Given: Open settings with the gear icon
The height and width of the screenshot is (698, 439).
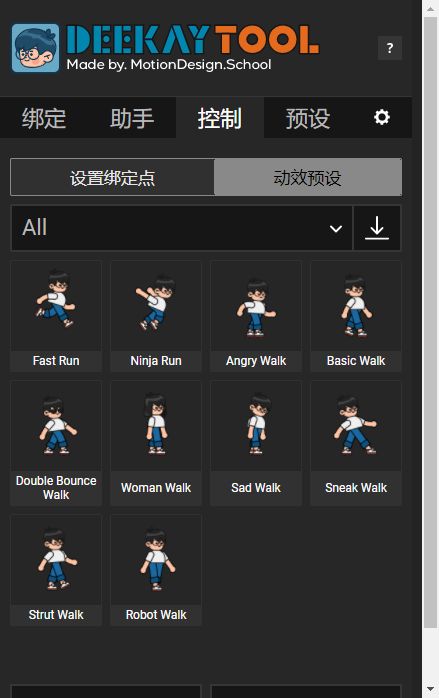Looking at the screenshot, I should pyautogui.click(x=382, y=118).
